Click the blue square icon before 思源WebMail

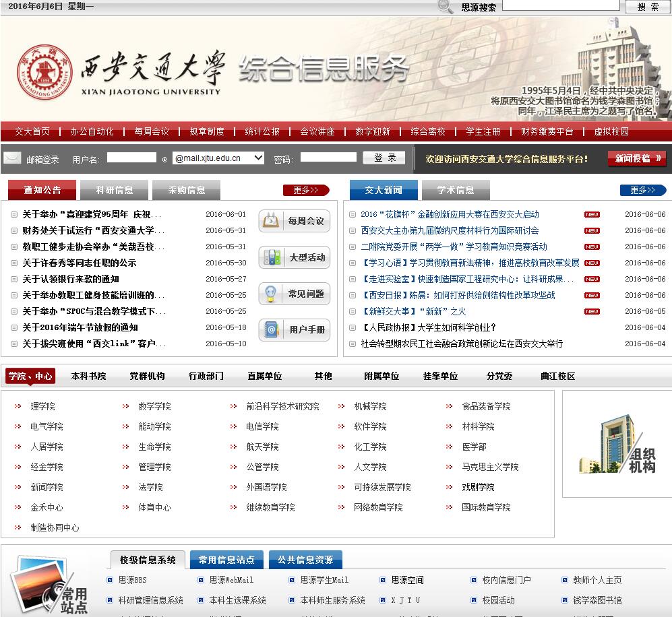pos(201,580)
